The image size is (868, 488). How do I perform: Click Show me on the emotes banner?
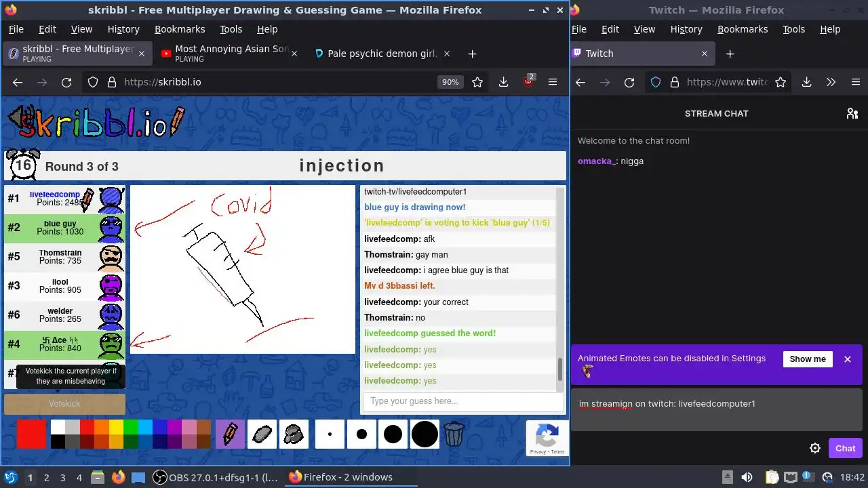click(808, 359)
